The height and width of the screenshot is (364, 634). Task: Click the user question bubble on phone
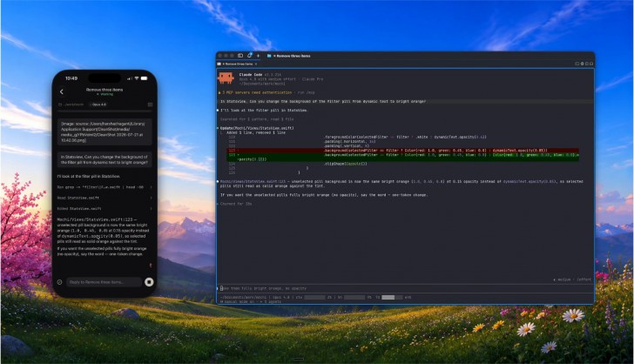pos(105,159)
